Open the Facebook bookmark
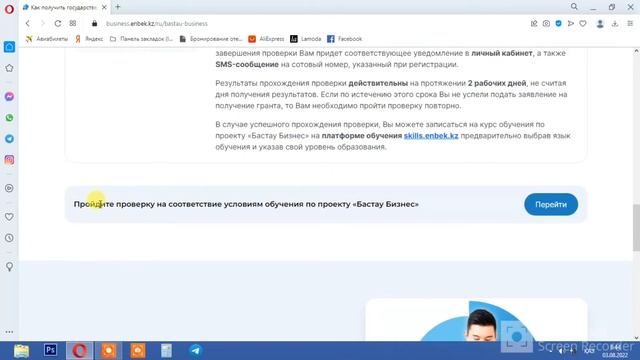 tap(345, 39)
